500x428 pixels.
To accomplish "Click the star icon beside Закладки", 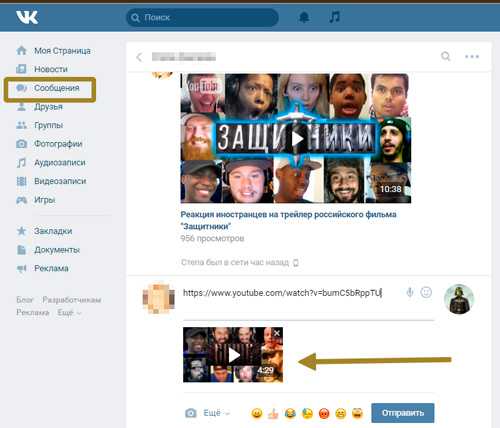I will [x=22, y=231].
